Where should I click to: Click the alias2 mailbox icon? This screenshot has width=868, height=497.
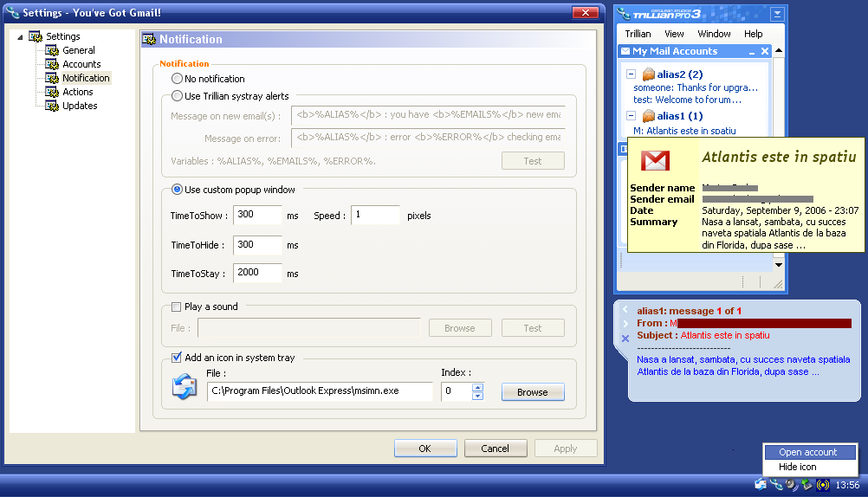click(648, 74)
